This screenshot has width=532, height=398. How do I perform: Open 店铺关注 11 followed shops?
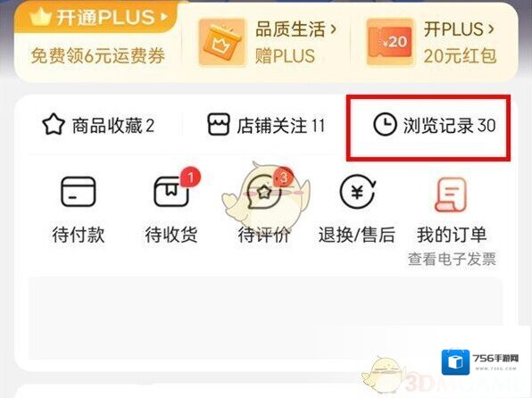266,125
